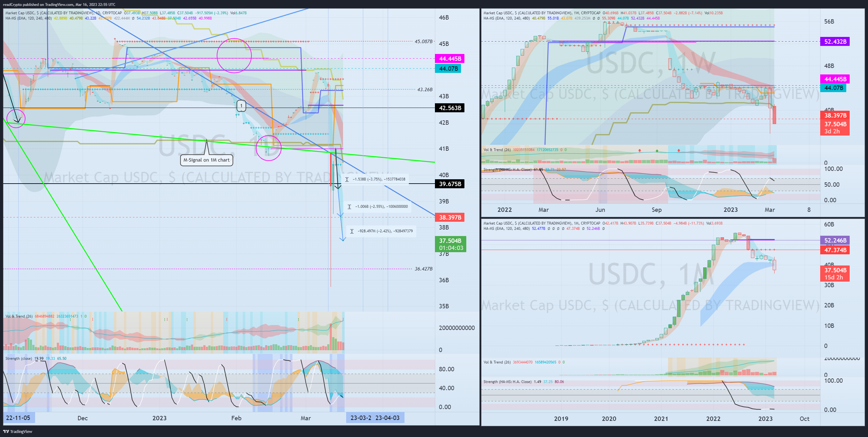
Task: Click the 20000000000 volume axis label on 1D chart
Action: tap(457, 328)
